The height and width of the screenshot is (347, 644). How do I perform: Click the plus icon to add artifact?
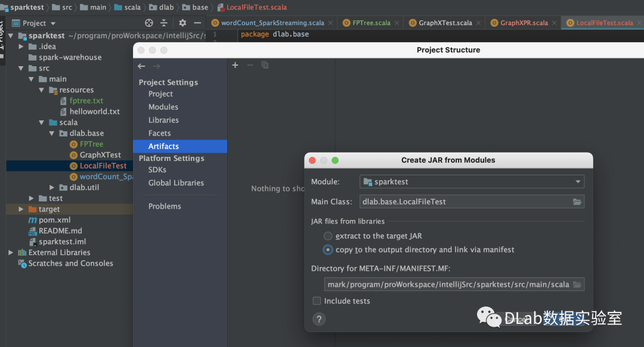click(x=235, y=65)
